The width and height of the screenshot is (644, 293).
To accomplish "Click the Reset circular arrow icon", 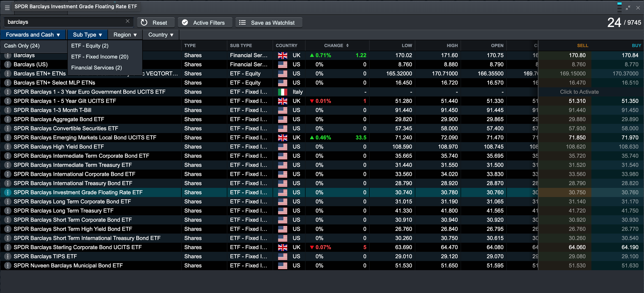I will pos(144,22).
